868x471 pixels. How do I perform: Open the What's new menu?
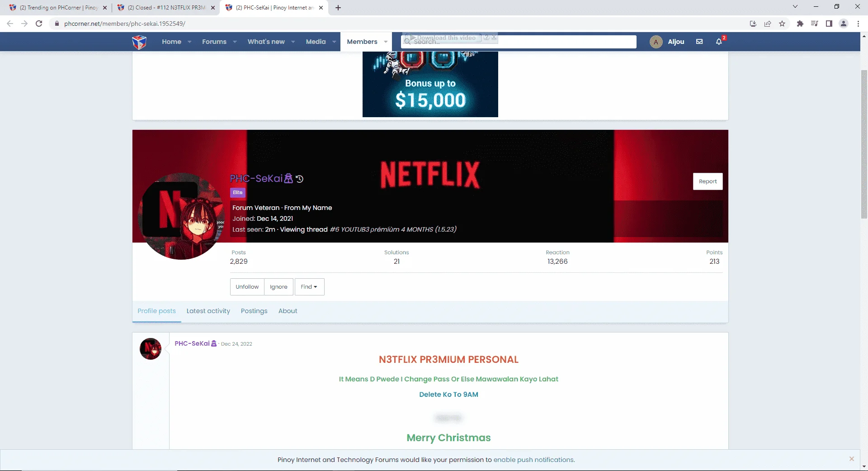coord(266,42)
